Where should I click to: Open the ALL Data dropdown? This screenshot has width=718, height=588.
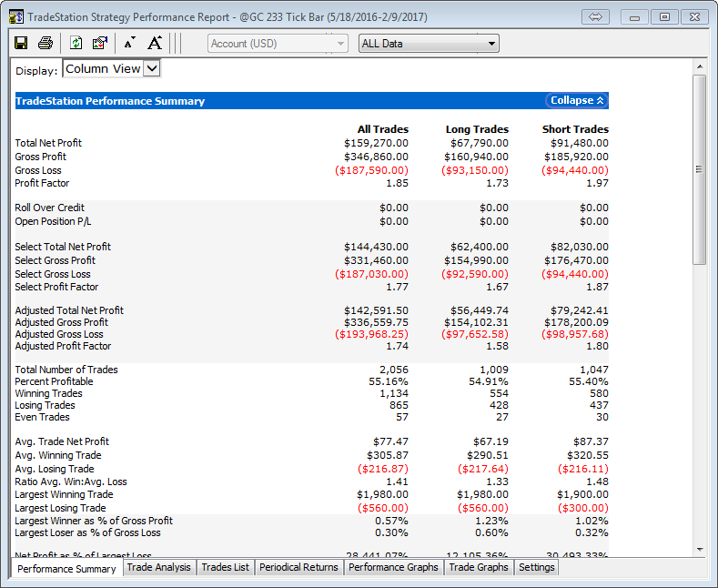429,43
